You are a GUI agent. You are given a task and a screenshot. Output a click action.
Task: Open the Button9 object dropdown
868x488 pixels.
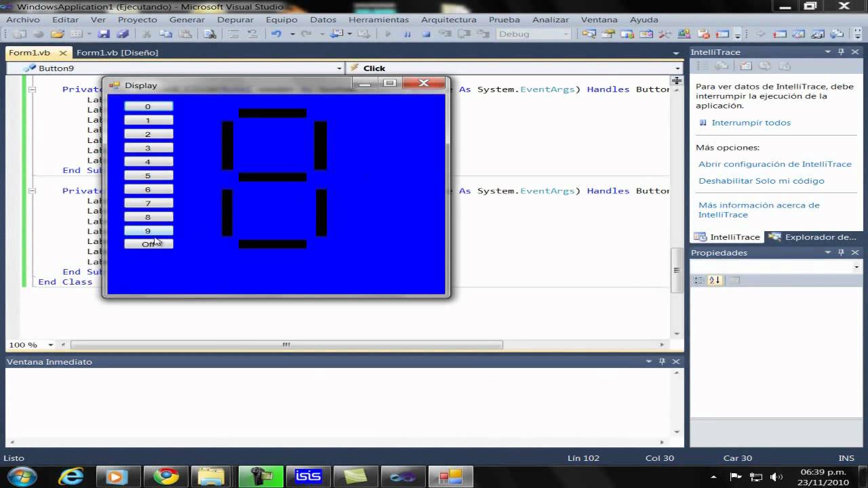339,68
